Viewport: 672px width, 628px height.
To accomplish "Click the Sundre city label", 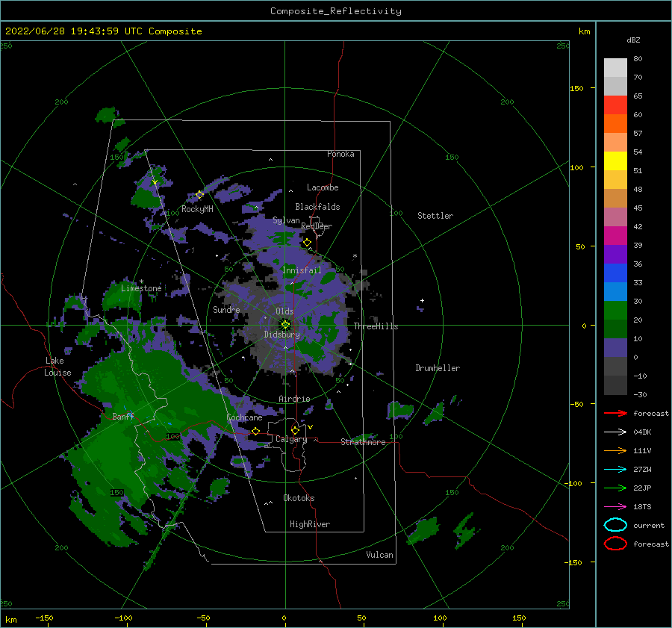I will click(x=226, y=309).
